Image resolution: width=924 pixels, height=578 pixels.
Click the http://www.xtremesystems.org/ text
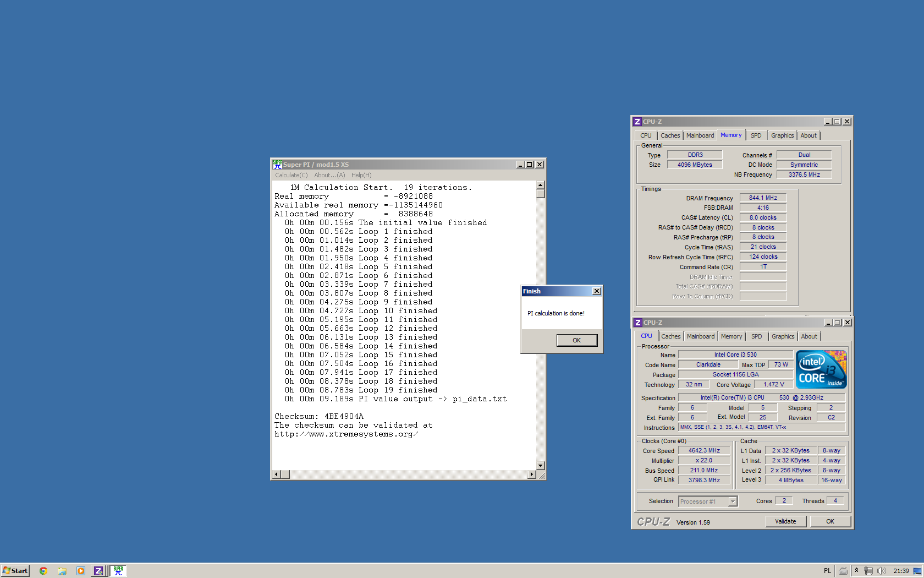point(346,434)
